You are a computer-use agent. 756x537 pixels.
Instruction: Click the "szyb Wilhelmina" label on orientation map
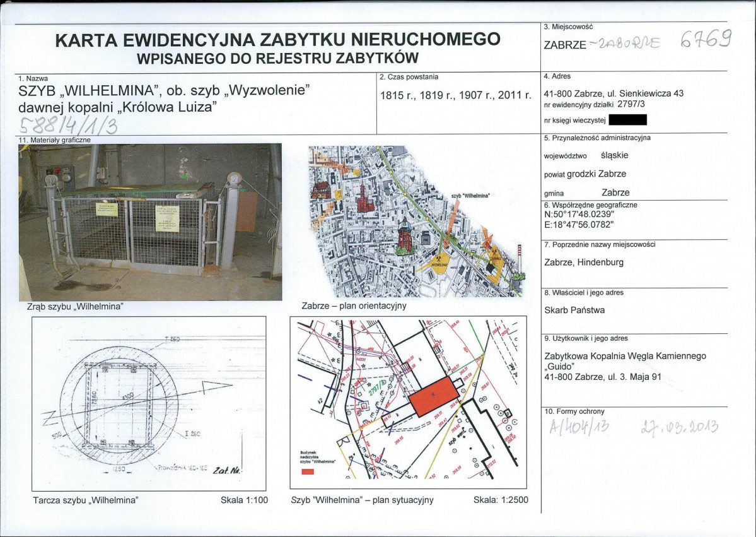[x=470, y=196]
